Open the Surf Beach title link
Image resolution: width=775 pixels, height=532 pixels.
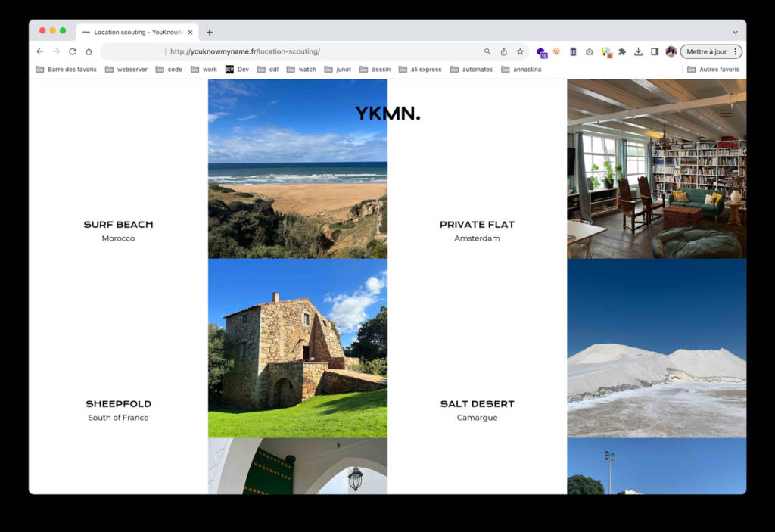pyautogui.click(x=118, y=225)
